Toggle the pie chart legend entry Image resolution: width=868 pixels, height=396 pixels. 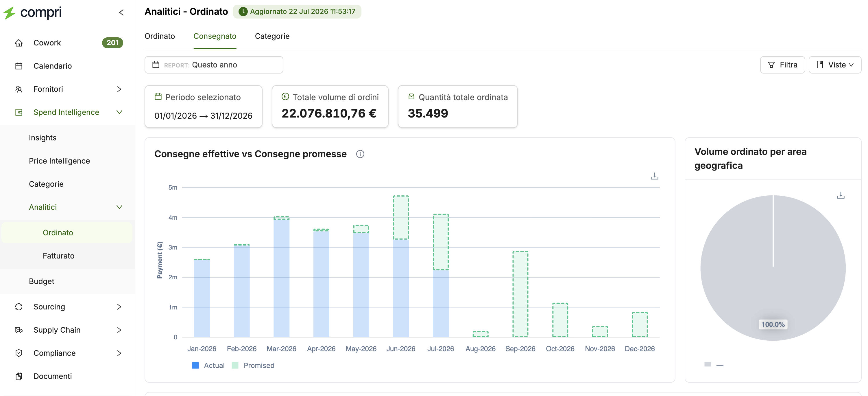click(x=714, y=365)
